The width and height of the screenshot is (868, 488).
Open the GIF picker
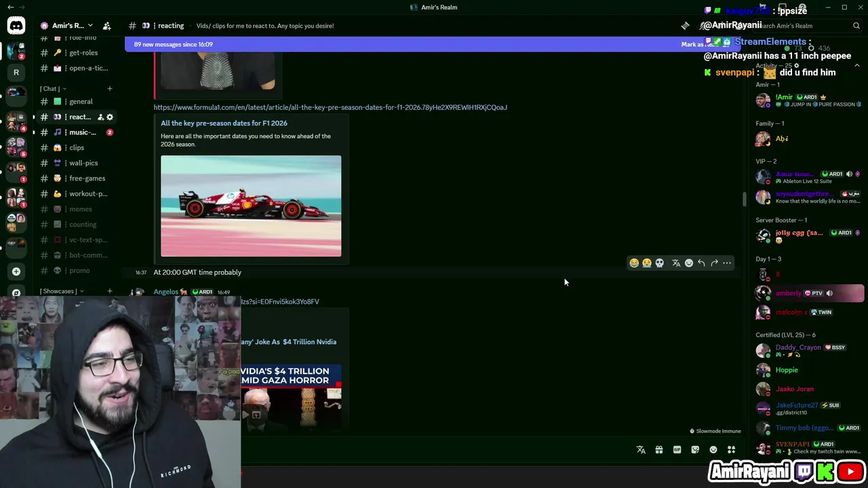(677, 449)
